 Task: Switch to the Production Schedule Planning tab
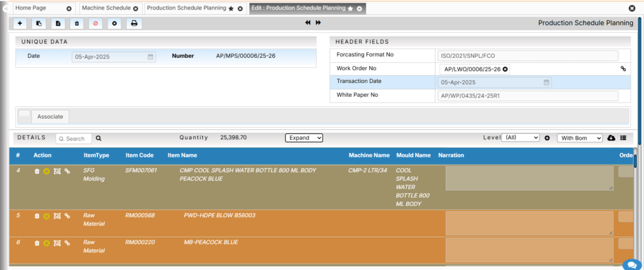coord(186,8)
